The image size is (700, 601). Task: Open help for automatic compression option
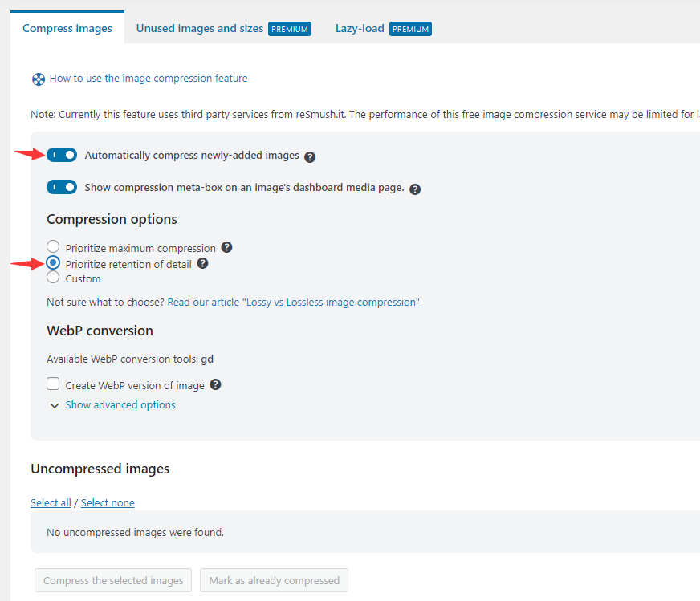(x=310, y=156)
